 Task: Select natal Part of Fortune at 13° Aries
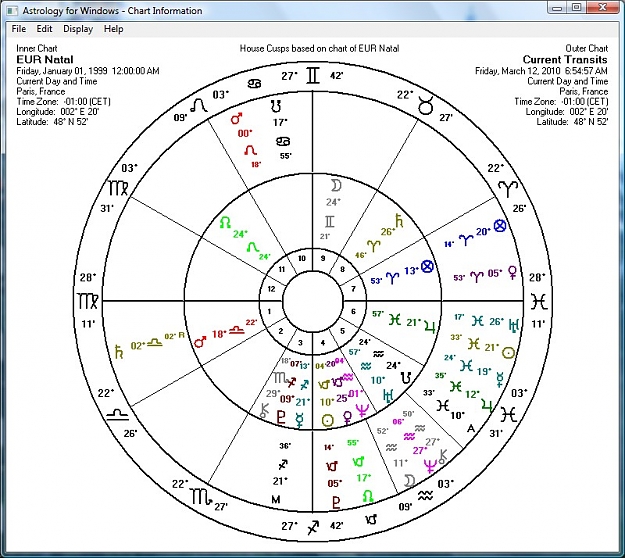[427, 266]
